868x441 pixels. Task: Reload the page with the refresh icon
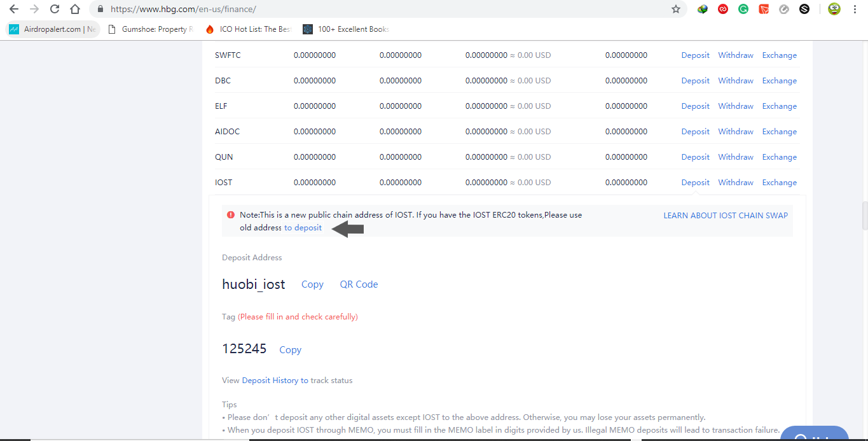click(55, 9)
